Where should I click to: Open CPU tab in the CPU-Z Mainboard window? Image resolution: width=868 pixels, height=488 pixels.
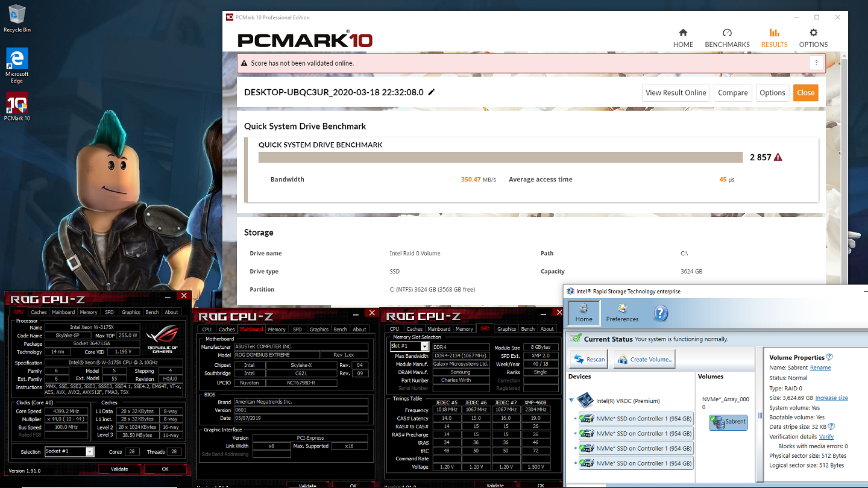[207, 329]
